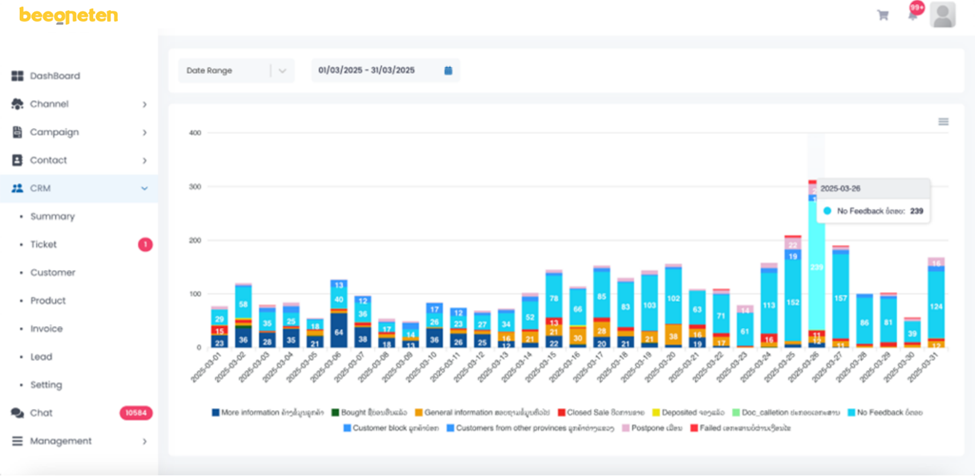This screenshot has height=476, width=975.
Task: Click the Chat bubble icon
Action: 17,413
